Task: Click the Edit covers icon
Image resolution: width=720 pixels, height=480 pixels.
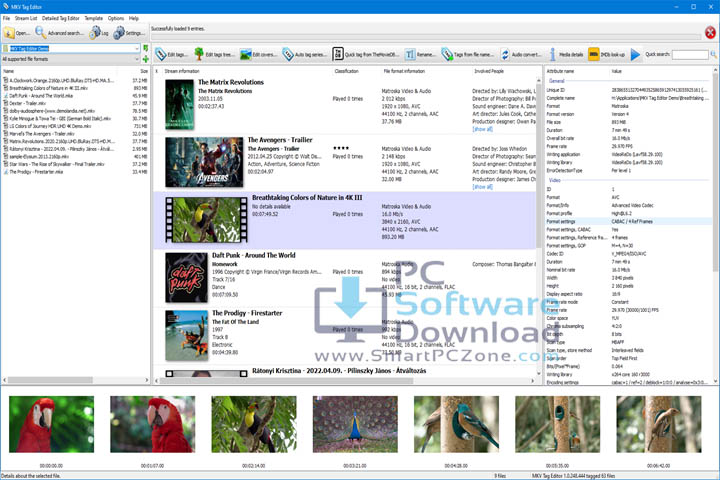Action: click(246, 54)
